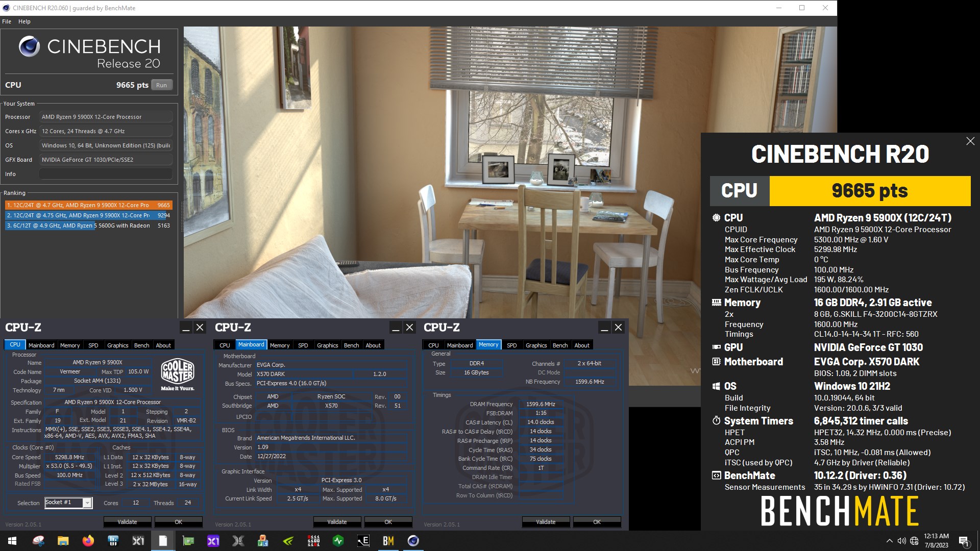Click OK in the CPU-Z CPU window
980x551 pixels.
click(x=178, y=522)
